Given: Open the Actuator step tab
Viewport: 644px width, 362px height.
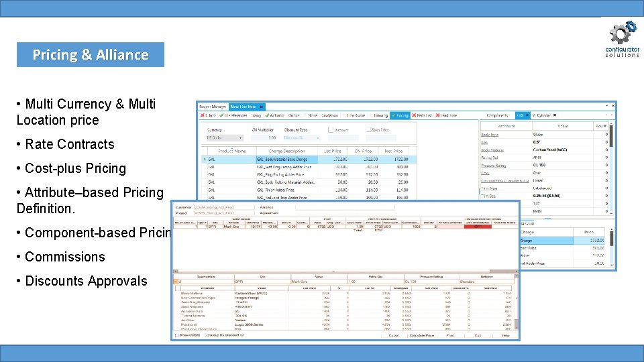Looking at the screenshot, I should coord(275,116).
